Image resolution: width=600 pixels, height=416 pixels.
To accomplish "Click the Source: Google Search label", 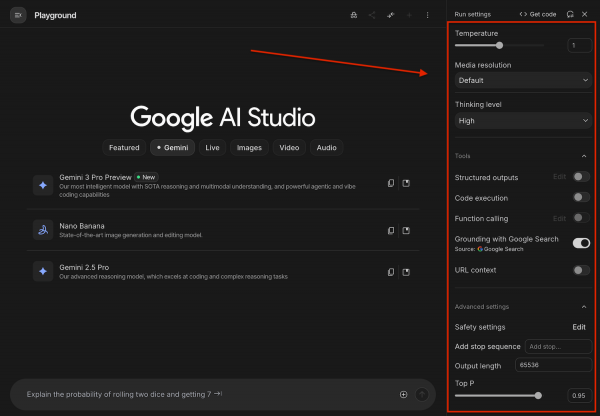I will [x=489, y=249].
